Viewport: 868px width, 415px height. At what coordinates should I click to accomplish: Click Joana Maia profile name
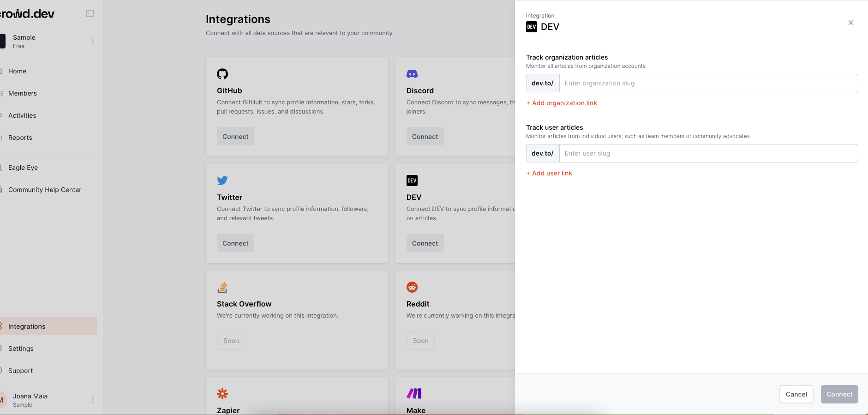(x=30, y=396)
